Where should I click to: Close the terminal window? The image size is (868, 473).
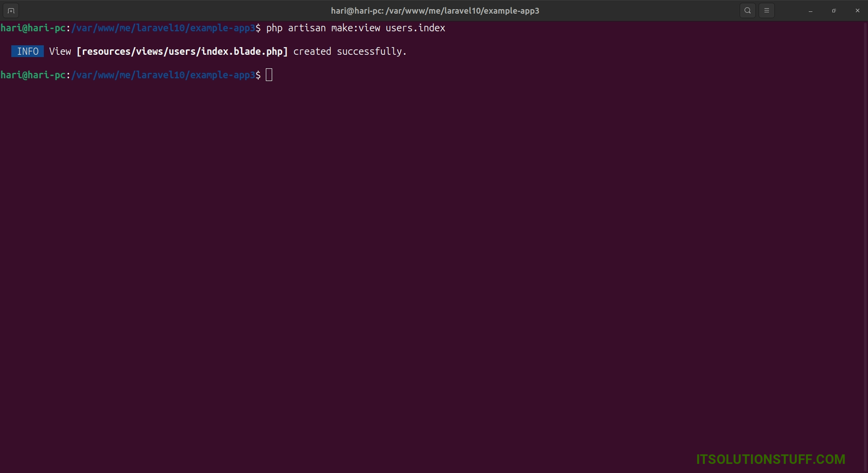(x=857, y=11)
